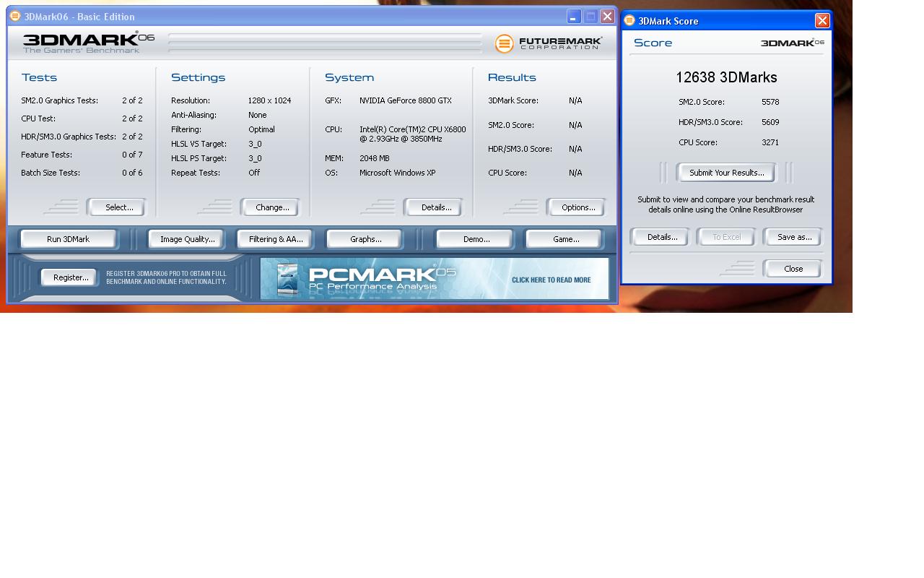The width and height of the screenshot is (924, 578).
Task: Open the Image Quality... dialog
Action: point(187,239)
